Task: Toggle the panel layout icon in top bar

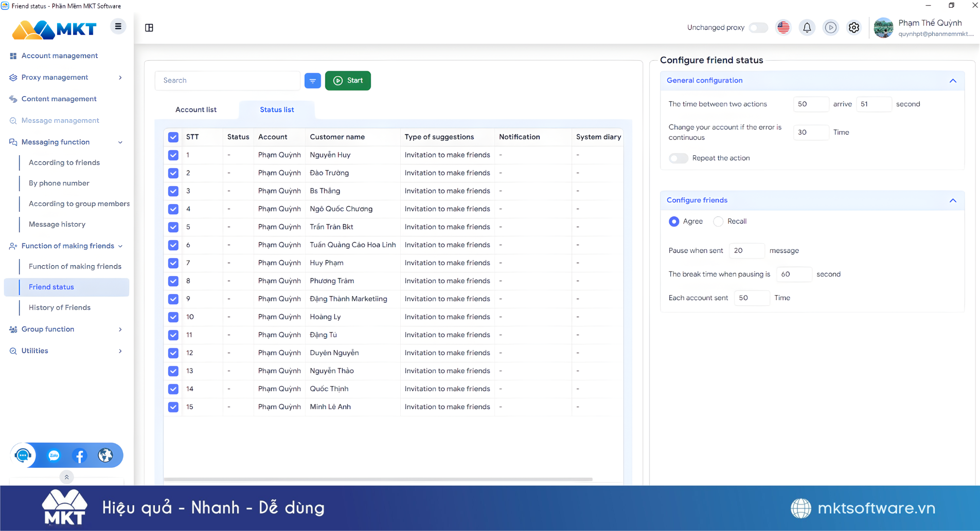Action: [x=149, y=28]
